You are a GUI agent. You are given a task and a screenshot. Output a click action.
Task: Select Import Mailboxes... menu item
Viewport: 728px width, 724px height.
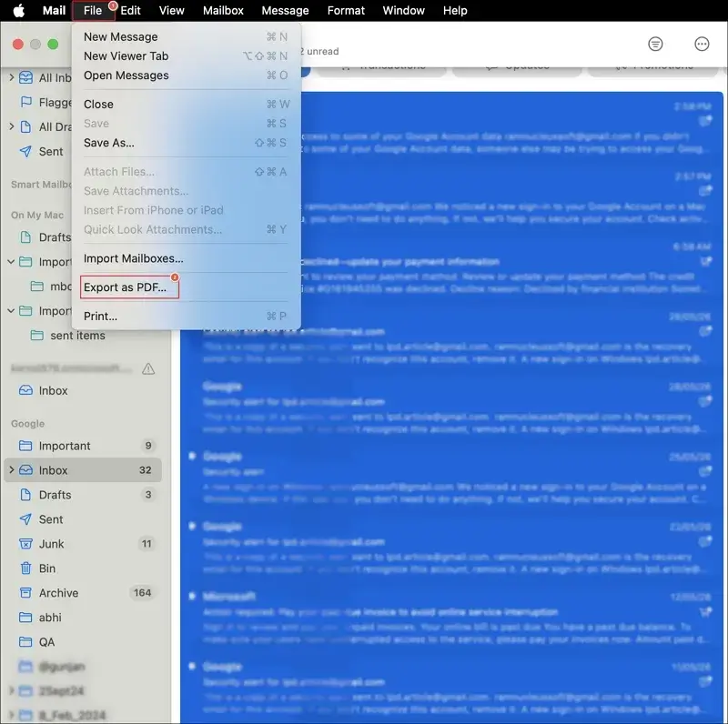point(186,258)
